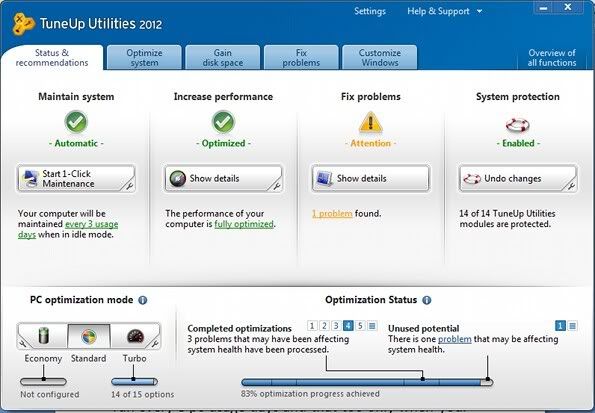The height and width of the screenshot is (413, 595).
Task: Click the Completed optimizations heading
Action: (239, 328)
